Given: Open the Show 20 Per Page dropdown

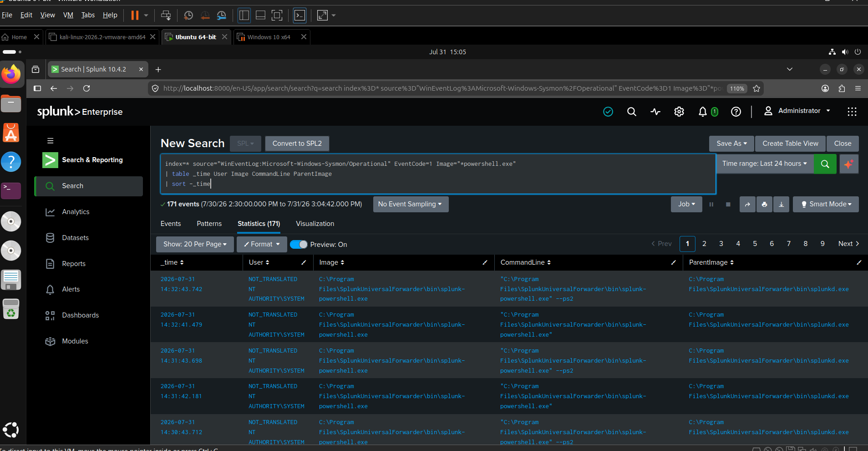Looking at the screenshot, I should click(195, 245).
